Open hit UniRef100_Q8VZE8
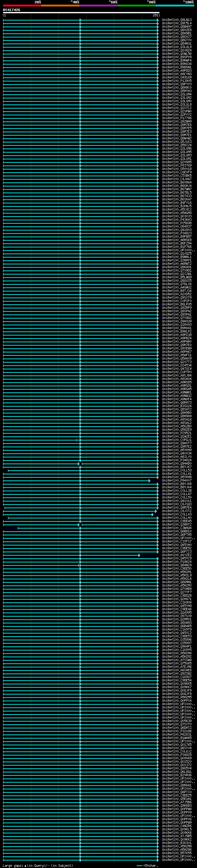This screenshot has width=197, height=868. coord(177,30)
